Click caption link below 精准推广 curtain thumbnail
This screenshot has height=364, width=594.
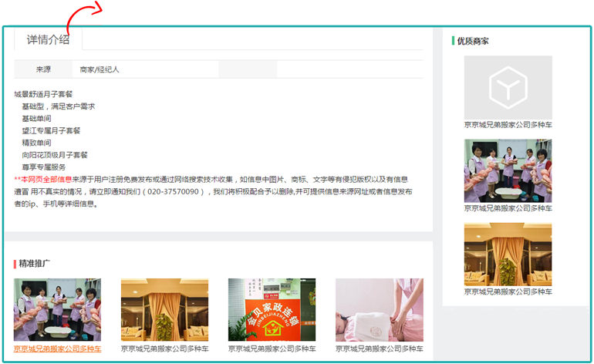click(x=164, y=349)
